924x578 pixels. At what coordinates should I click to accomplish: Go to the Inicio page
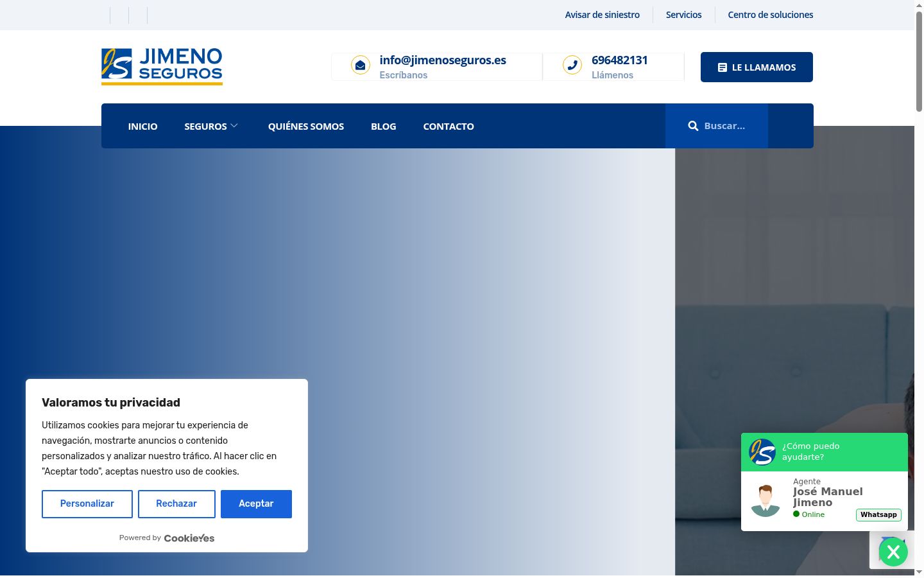tap(142, 127)
